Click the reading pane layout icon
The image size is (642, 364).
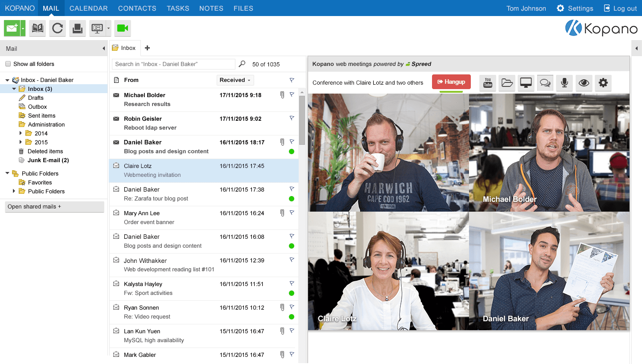click(97, 29)
